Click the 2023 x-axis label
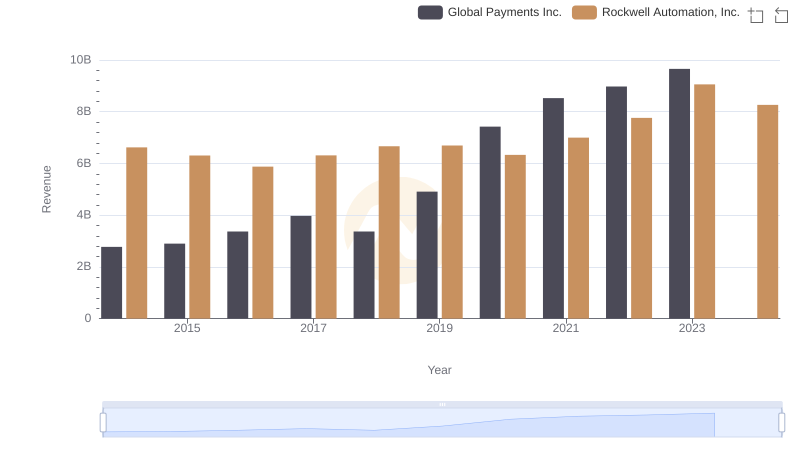800x461 pixels. click(x=692, y=328)
